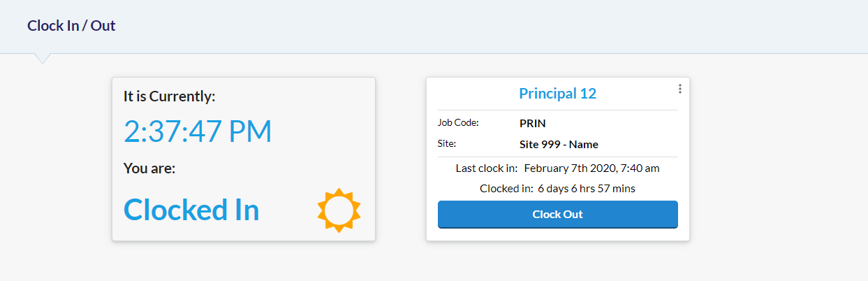Screen dimensions: 868x281
Task: Click the pointer triangle below the header
Action: (x=43, y=58)
